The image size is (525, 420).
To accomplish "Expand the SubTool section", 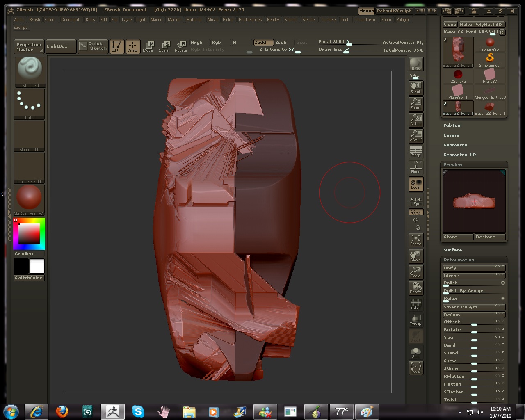I will coord(452,126).
